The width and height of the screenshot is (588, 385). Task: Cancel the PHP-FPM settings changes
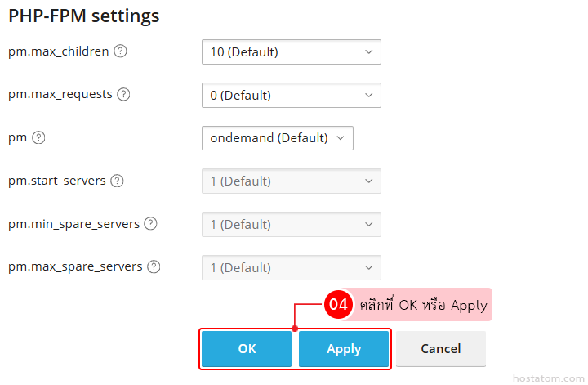[441, 349]
